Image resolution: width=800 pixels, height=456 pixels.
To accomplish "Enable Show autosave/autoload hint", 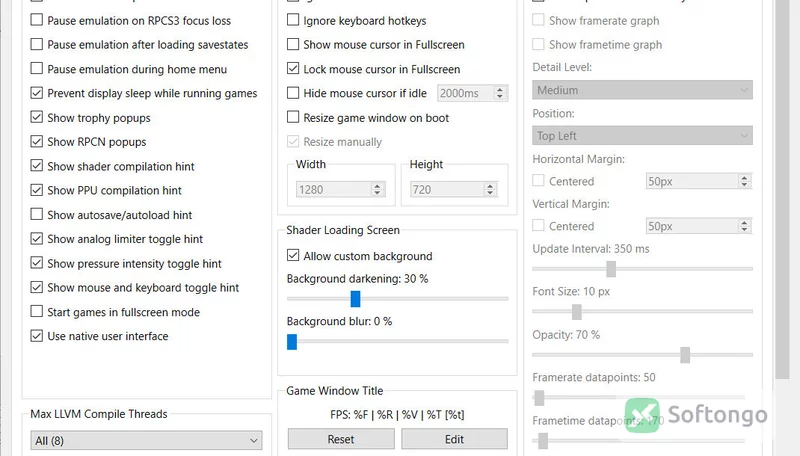I will (36, 214).
